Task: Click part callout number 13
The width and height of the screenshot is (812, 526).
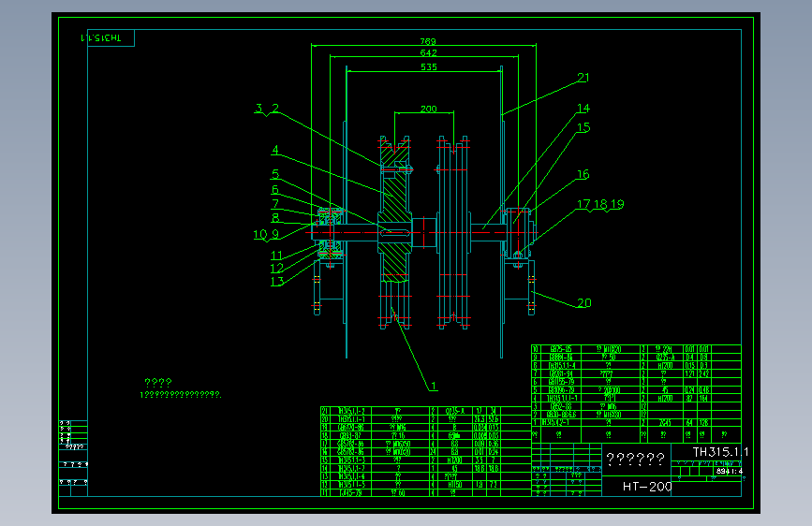Action: 277,282
